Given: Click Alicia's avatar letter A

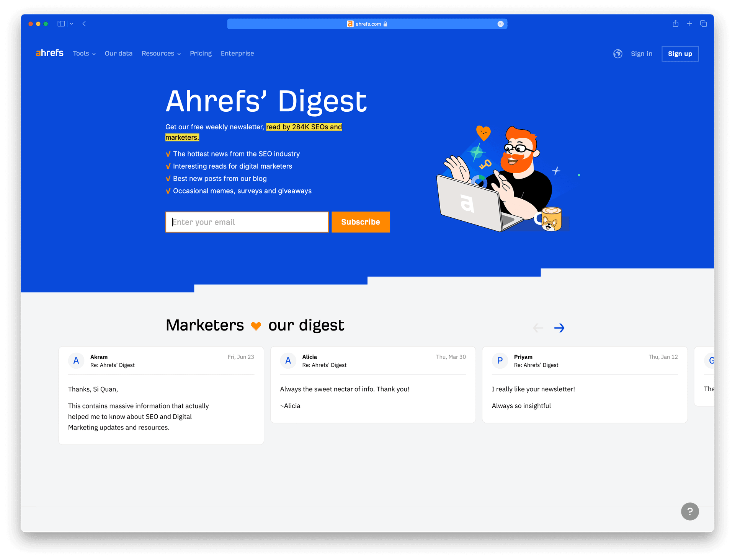Looking at the screenshot, I should 288,361.
